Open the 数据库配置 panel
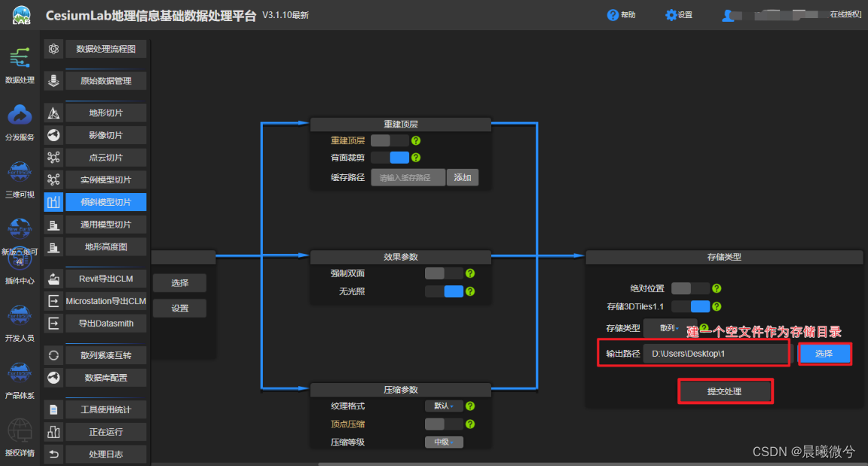 click(105, 377)
